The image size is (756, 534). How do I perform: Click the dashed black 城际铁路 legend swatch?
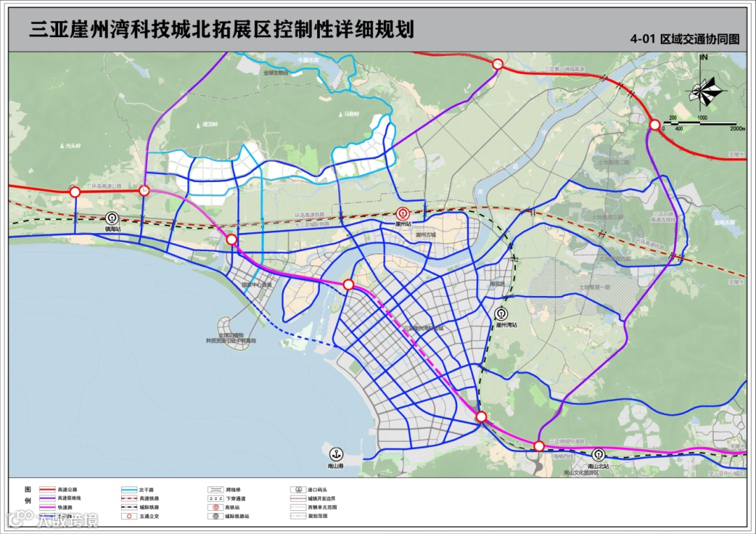click(129, 507)
